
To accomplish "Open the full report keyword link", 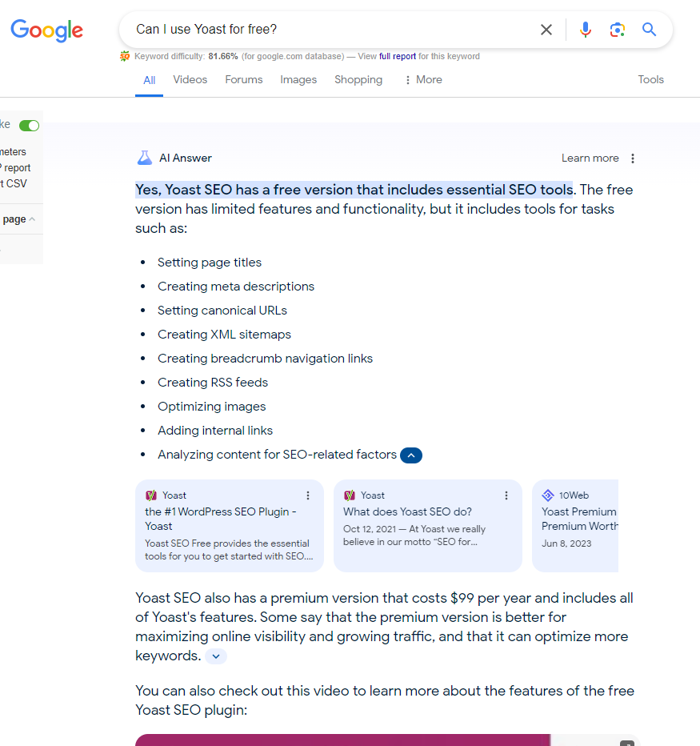I will (398, 56).
